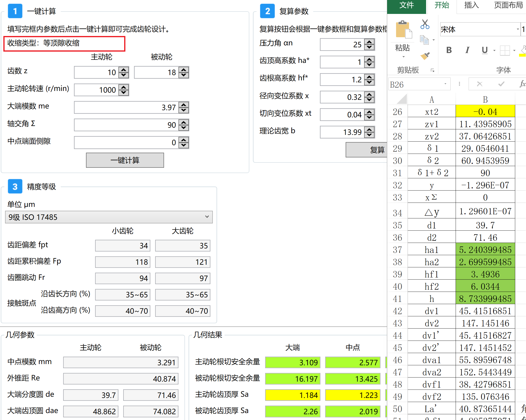Select the yellow cell B26 with -0.04
The height and width of the screenshot is (420, 526).
click(x=485, y=111)
